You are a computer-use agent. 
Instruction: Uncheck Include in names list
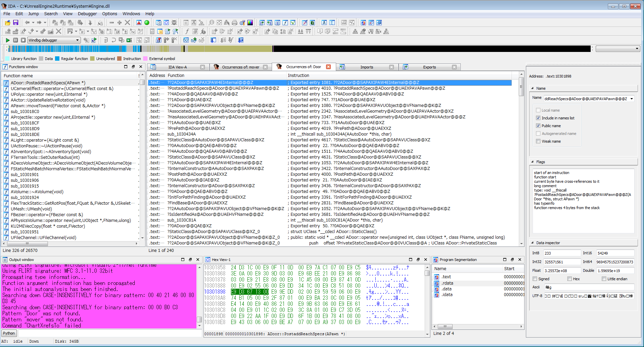[538, 118]
